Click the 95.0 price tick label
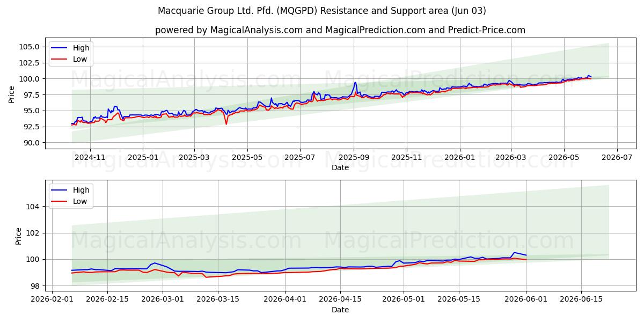 [x=30, y=111]
